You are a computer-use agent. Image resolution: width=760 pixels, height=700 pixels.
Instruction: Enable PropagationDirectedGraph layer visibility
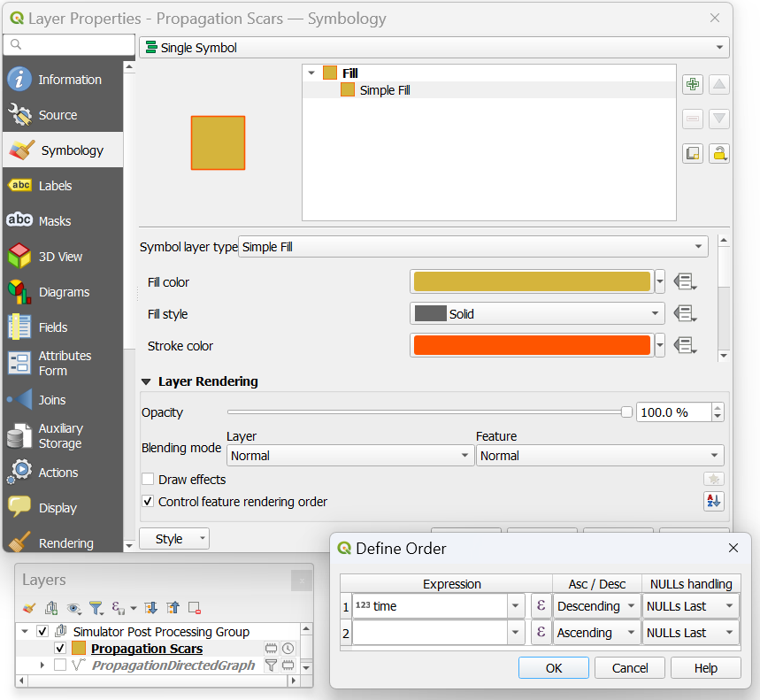pyautogui.click(x=60, y=665)
